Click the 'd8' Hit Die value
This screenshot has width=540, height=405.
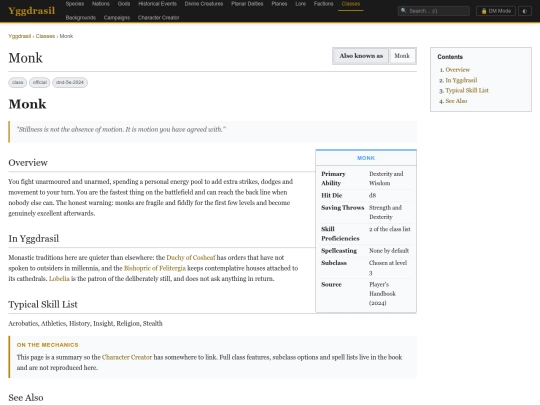[373, 196]
